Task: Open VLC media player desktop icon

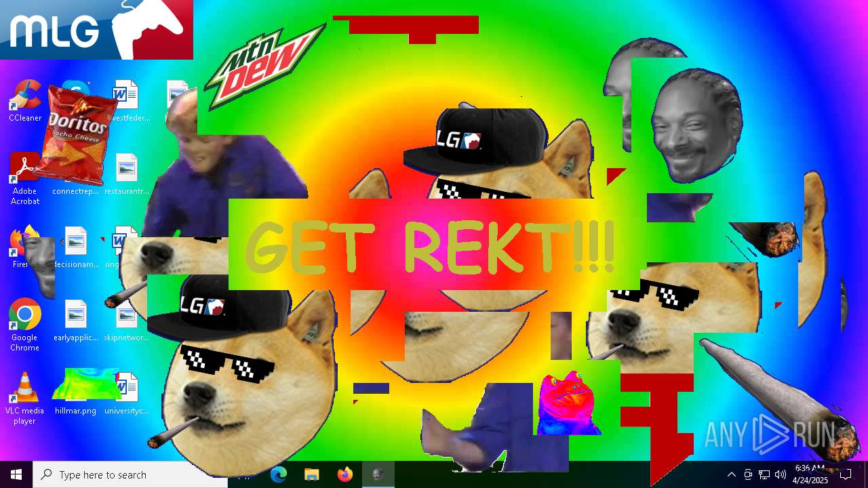Action: [25, 399]
